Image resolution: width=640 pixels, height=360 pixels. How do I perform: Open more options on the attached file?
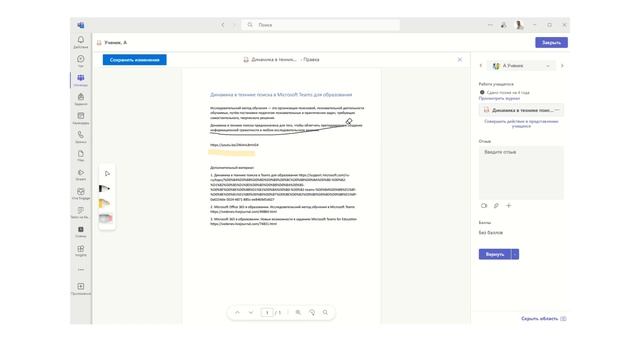click(558, 110)
